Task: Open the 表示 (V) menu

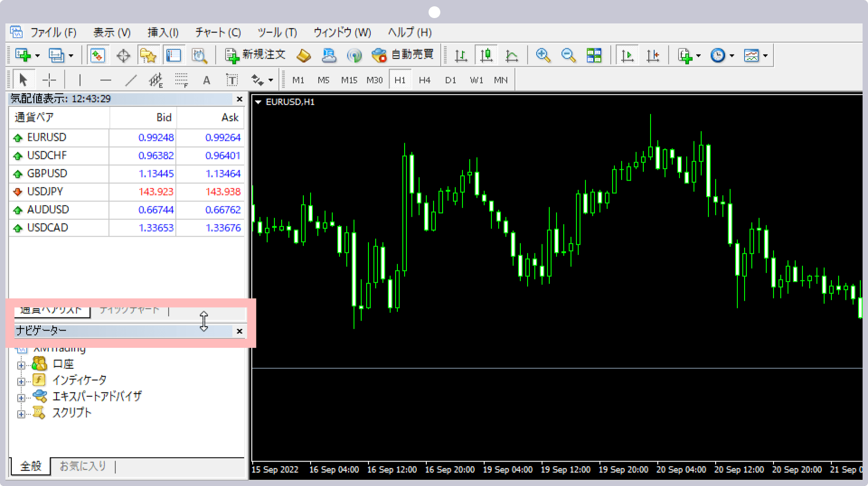Action: coord(112,33)
